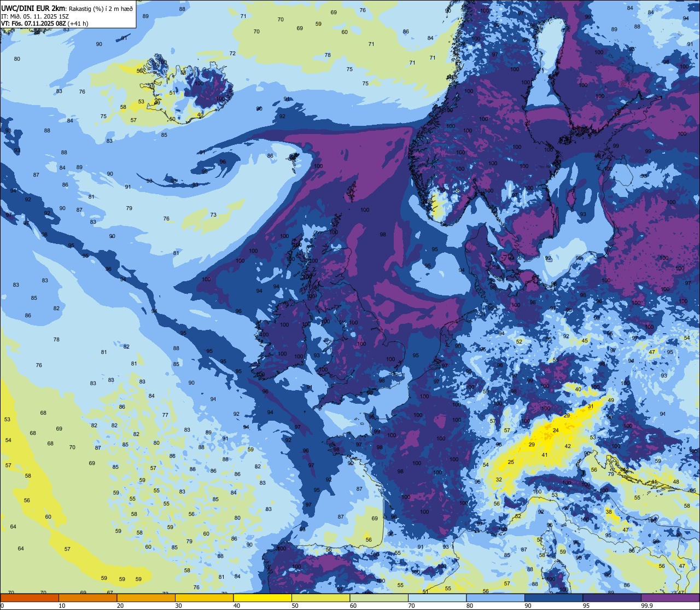Click the "IT: Mið. 05. 11. 2025 15Z" line
The height and width of the screenshot is (610, 700).
[x=34, y=16]
